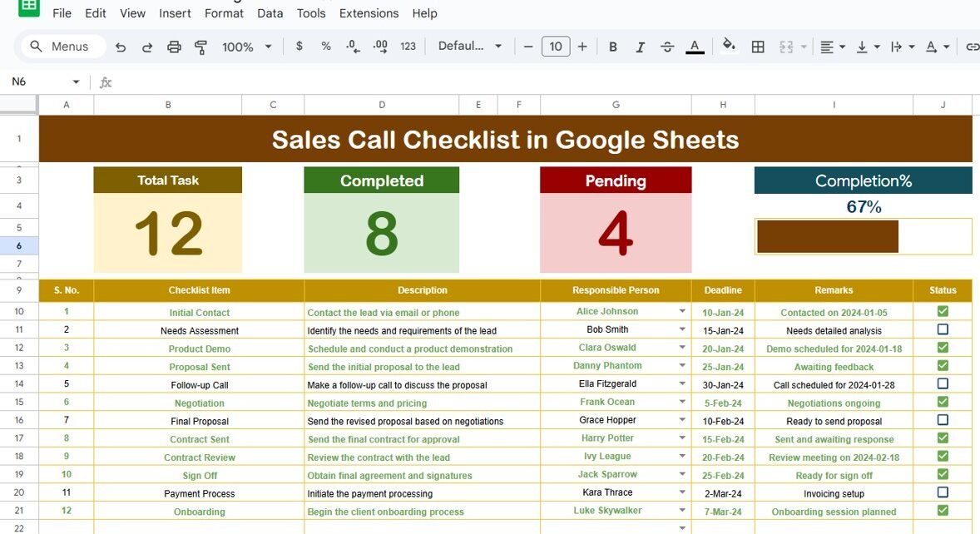The image size is (980, 534).
Task: Toggle status checkbox for Onboarding
Action: (943, 510)
